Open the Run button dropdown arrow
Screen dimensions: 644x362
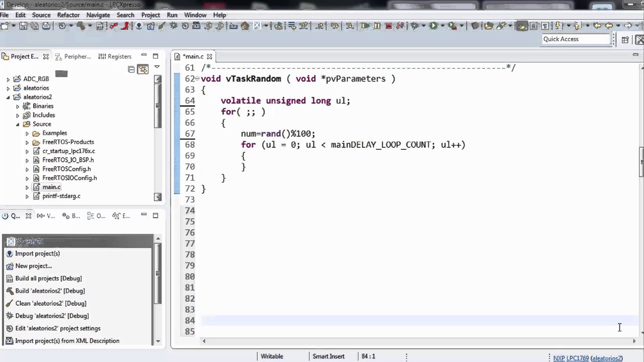click(x=442, y=26)
